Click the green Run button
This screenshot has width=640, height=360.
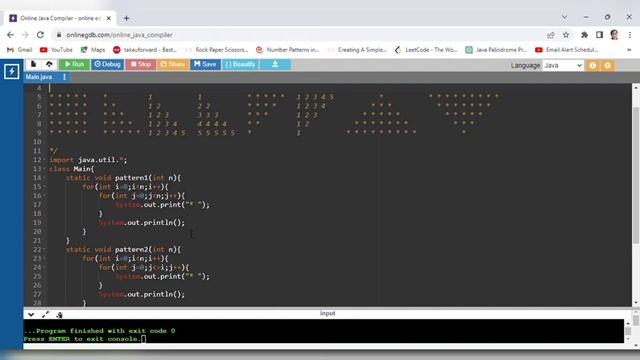click(x=74, y=64)
